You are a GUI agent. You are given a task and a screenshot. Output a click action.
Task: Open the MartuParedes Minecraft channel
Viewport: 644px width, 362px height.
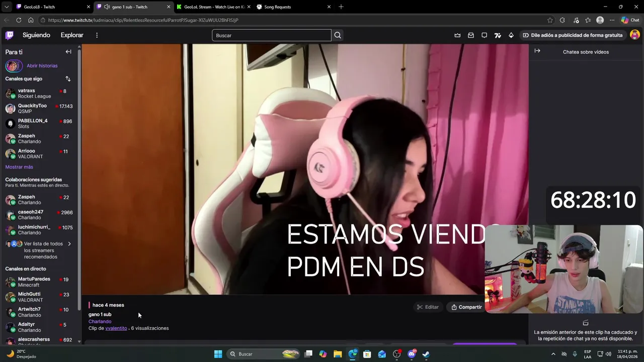pos(39,282)
